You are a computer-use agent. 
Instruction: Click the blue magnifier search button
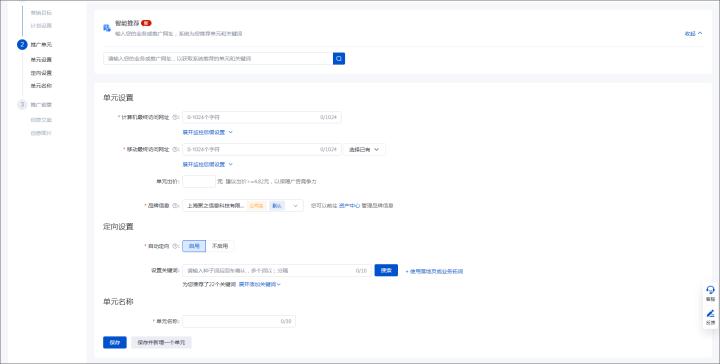pyautogui.click(x=339, y=58)
